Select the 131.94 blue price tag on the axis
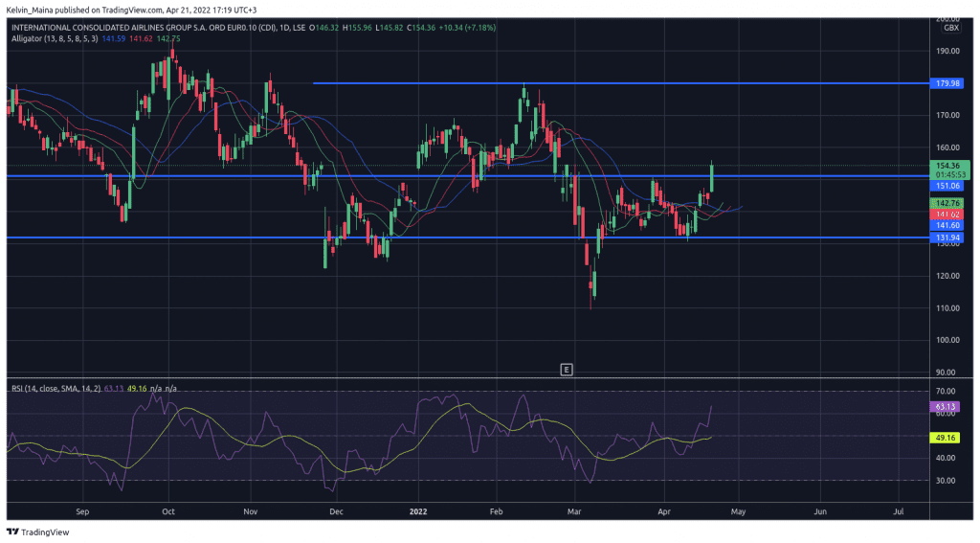980x543 pixels. pyautogui.click(x=947, y=238)
